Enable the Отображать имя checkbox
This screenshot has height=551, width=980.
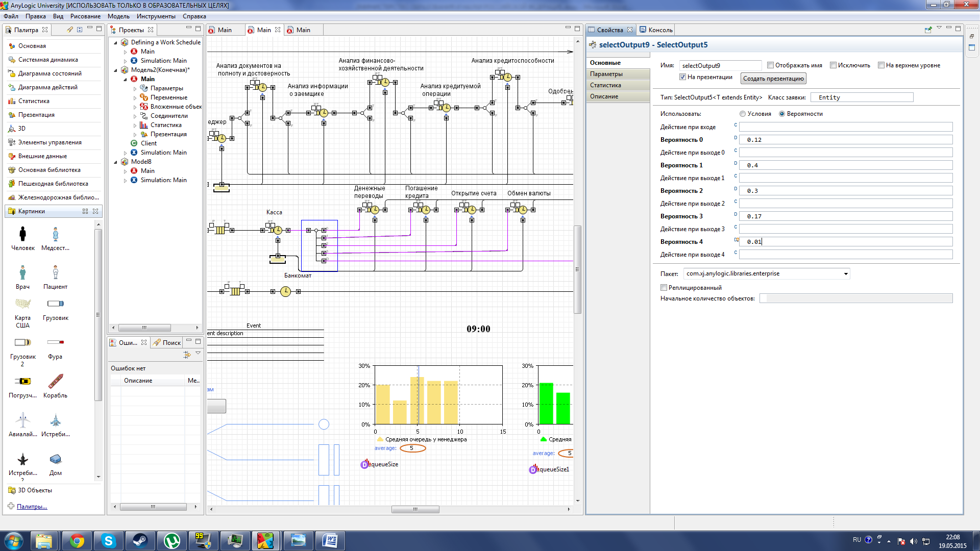click(771, 65)
